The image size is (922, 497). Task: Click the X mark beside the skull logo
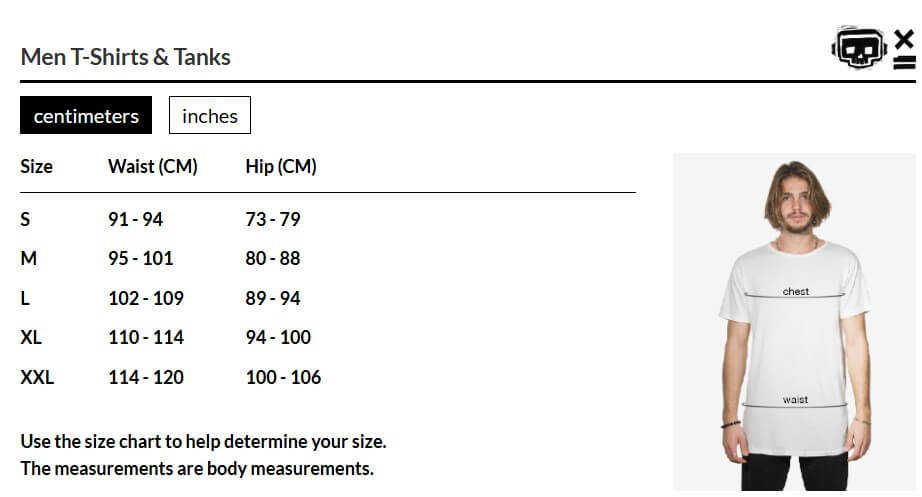point(904,40)
